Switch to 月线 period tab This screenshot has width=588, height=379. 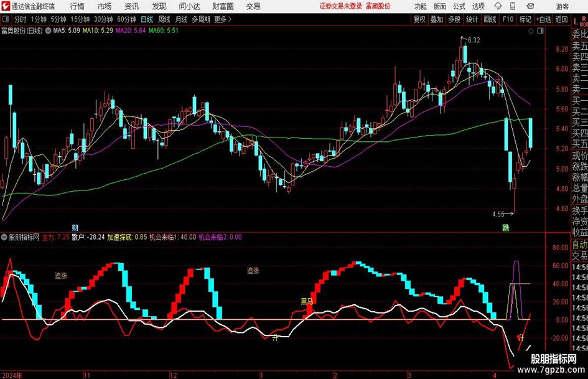point(181,19)
